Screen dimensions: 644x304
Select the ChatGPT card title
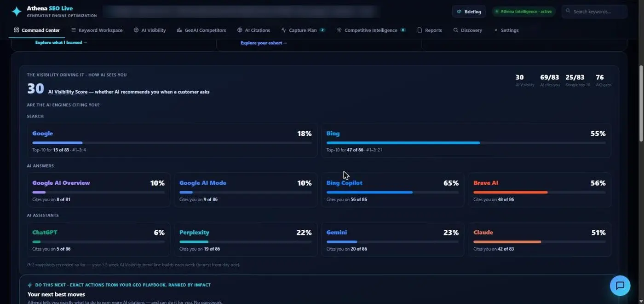[45, 233]
